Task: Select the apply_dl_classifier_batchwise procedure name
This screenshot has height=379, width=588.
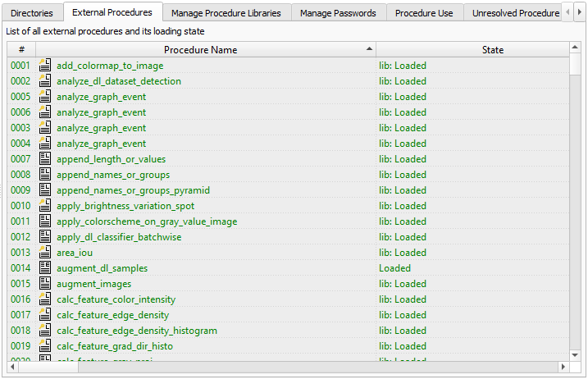Action: (119, 237)
